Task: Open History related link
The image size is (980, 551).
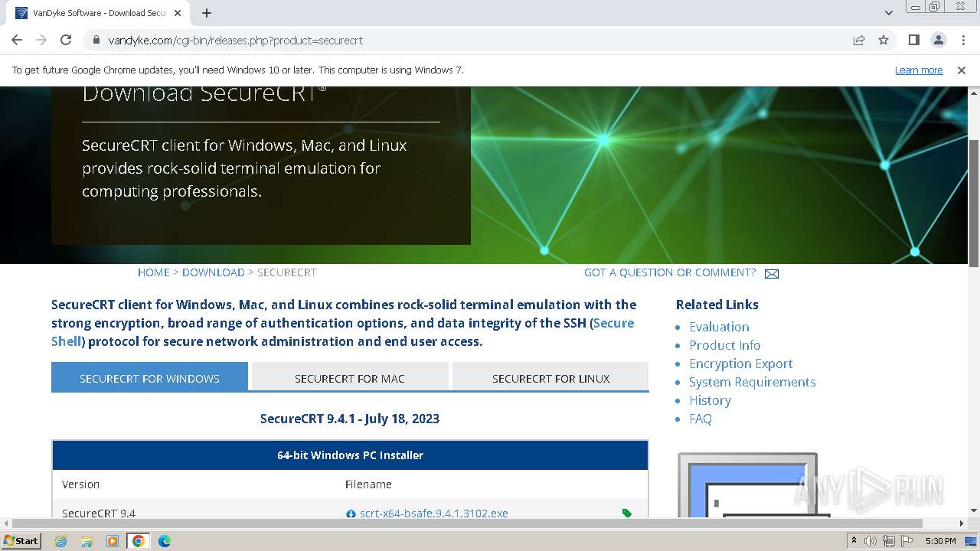Action: click(x=710, y=400)
